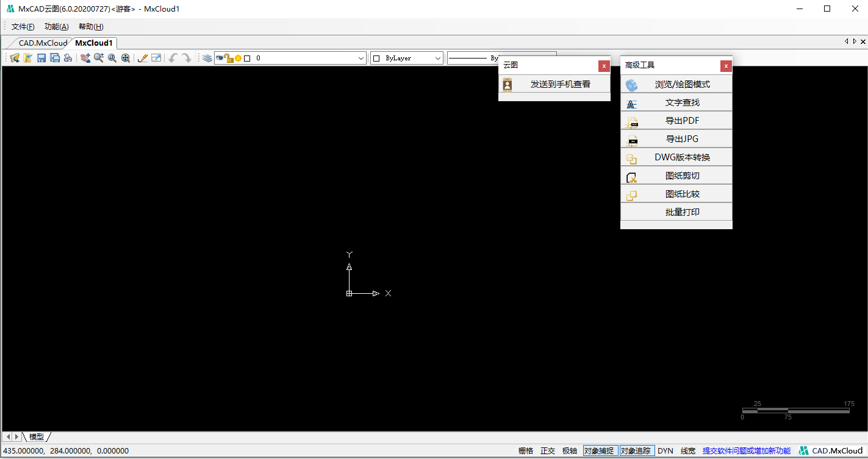The height and width of the screenshot is (459, 868).
Task: Select the MxCloud1 document tab
Action: coord(94,43)
